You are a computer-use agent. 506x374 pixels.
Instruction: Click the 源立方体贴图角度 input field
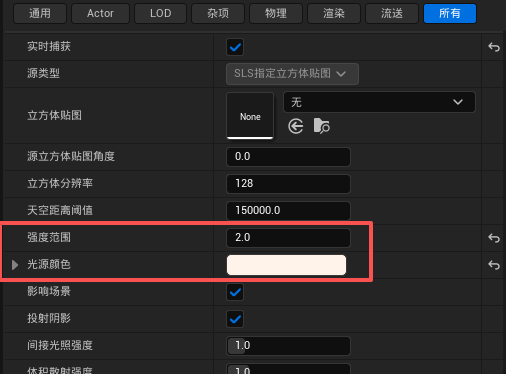tap(288, 157)
